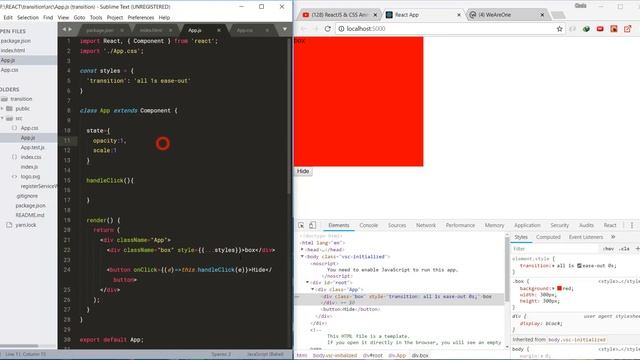Select body.vsc-initialized in DevTools breadcrumb
This screenshot has width=640, height=360.
335,356
